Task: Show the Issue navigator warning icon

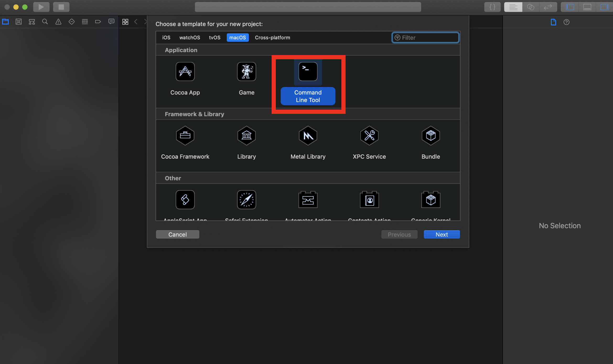Action: pos(58,22)
